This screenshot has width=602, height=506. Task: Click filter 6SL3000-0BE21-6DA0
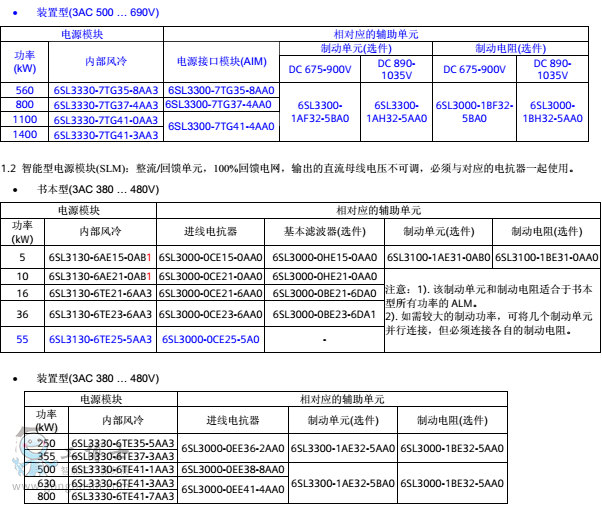click(x=325, y=293)
